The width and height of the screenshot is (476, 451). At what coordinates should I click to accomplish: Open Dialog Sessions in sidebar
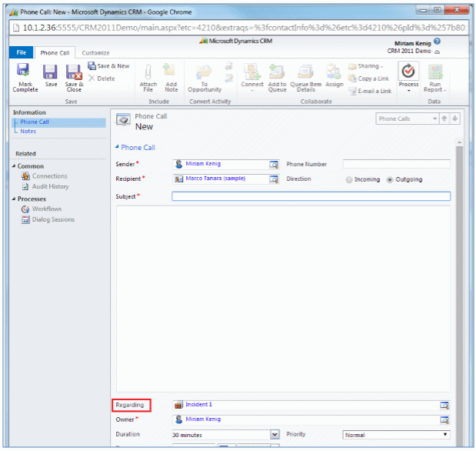pyautogui.click(x=48, y=219)
